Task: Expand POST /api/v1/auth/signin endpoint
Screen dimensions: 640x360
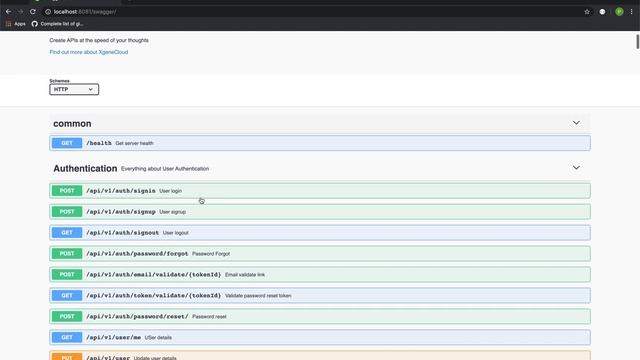Action: pos(320,191)
